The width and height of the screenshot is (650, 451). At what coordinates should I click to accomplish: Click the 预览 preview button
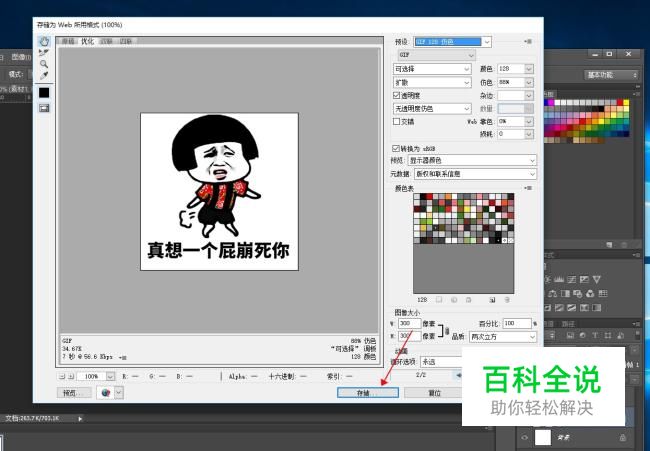(74, 393)
